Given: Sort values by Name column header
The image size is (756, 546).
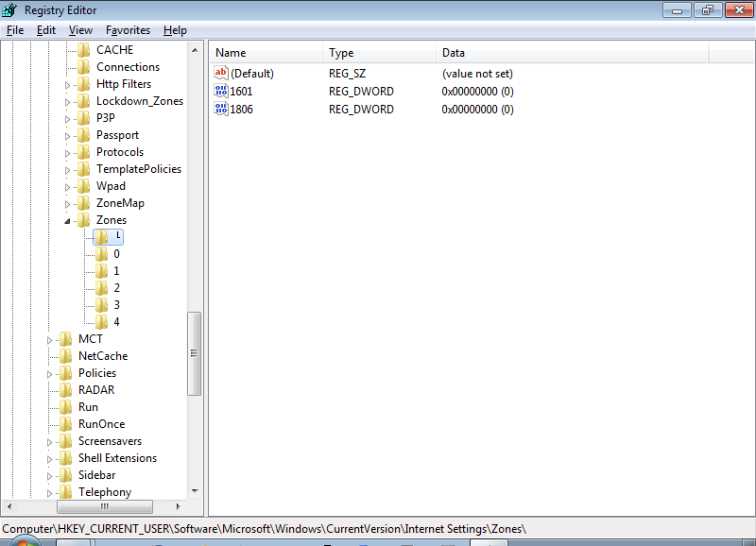Looking at the screenshot, I should (266, 53).
